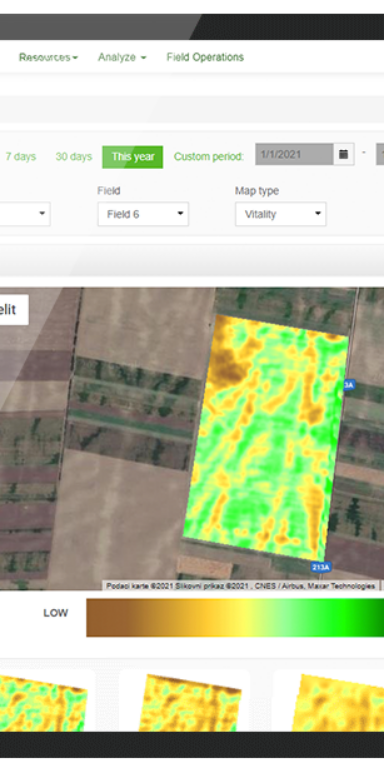The image size is (384, 768).
Task: Expand the Field 6 dropdown
Action: tap(143, 214)
